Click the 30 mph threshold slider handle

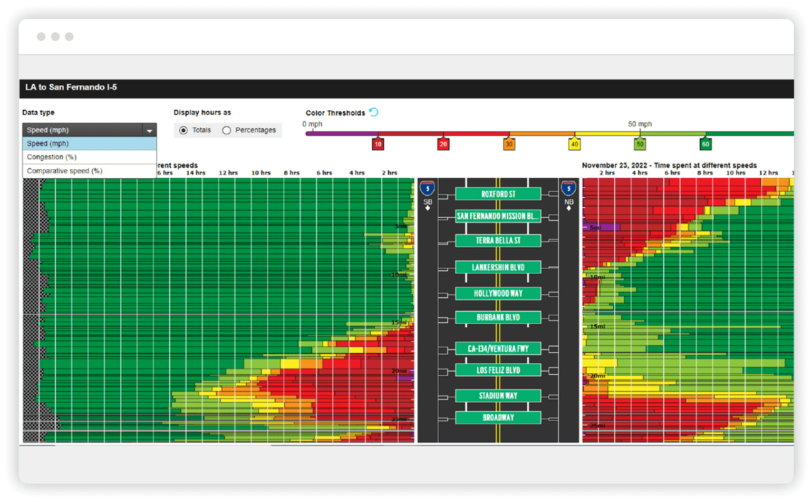tap(509, 143)
